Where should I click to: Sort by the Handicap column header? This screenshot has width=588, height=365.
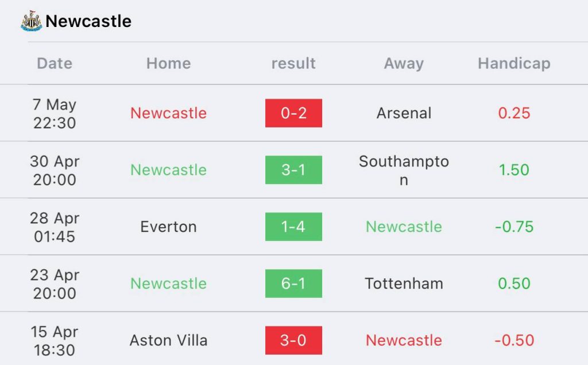click(514, 63)
